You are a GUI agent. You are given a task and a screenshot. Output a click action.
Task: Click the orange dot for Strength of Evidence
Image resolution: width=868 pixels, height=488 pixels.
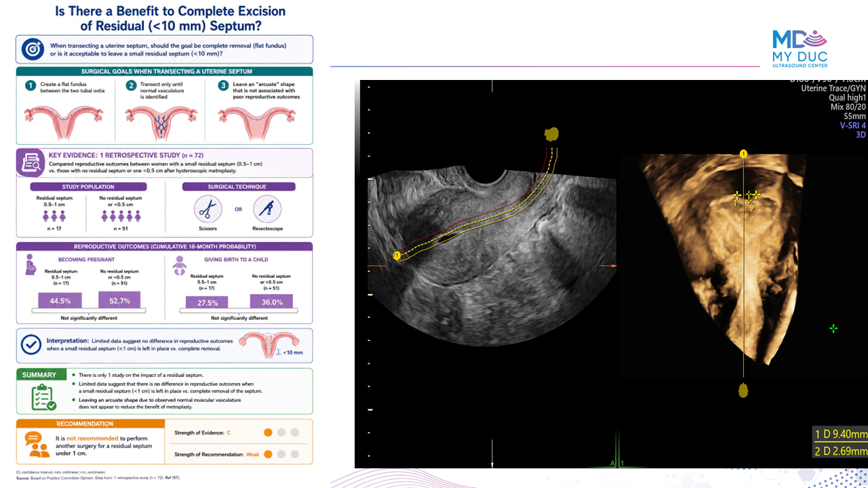(268, 432)
